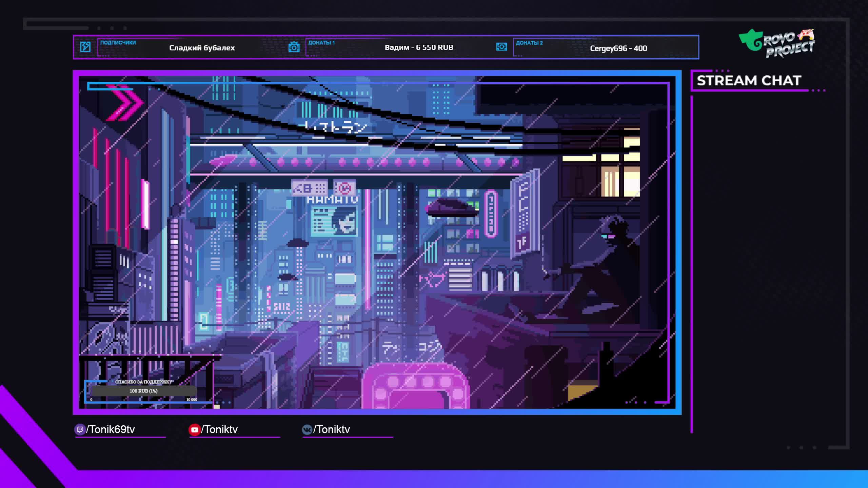Click the Донаты 2 banknote icon
Viewport: 868px width, 488px height.
[x=501, y=47]
